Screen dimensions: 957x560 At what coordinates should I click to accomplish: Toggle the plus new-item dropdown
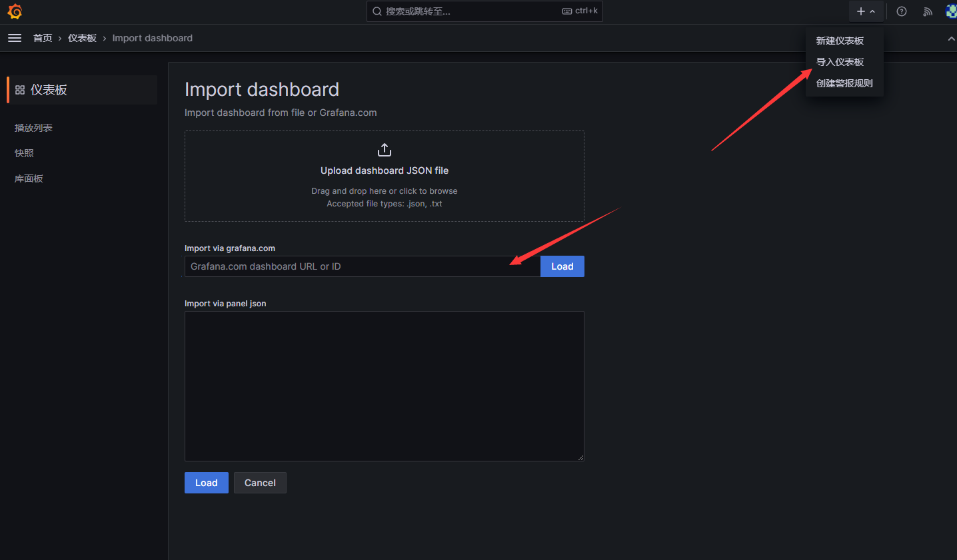pos(866,11)
